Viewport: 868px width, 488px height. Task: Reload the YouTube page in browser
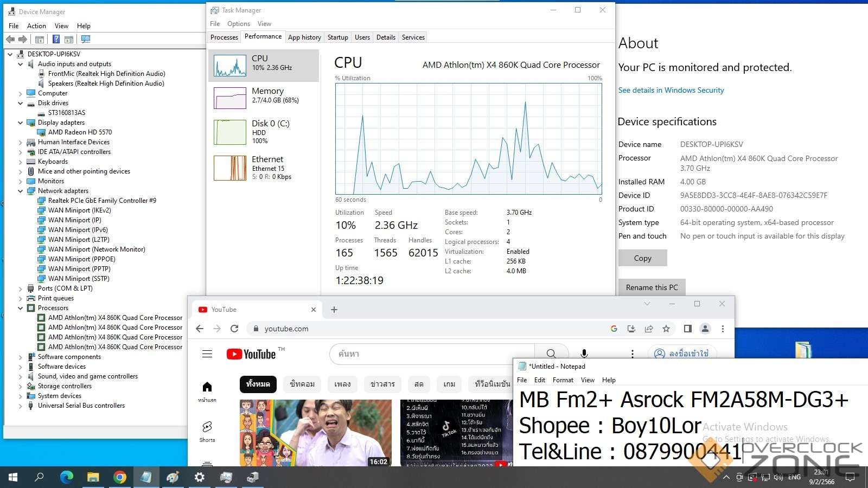click(234, 329)
